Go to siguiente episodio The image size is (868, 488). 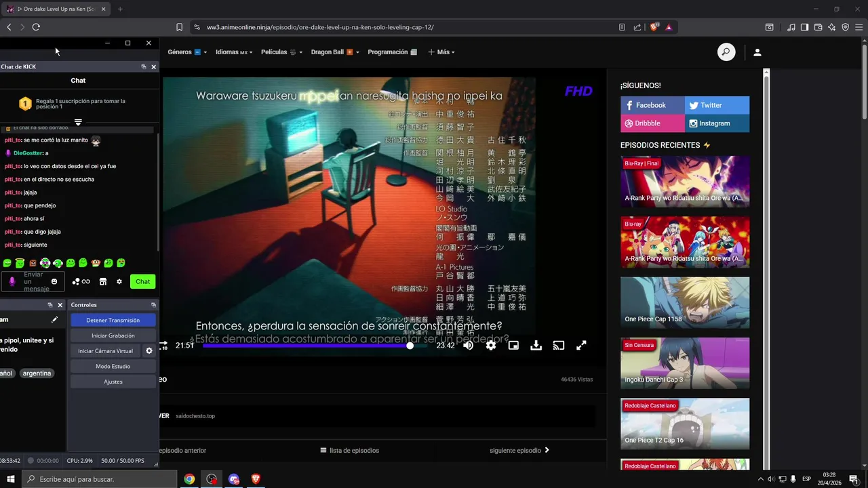click(x=519, y=450)
